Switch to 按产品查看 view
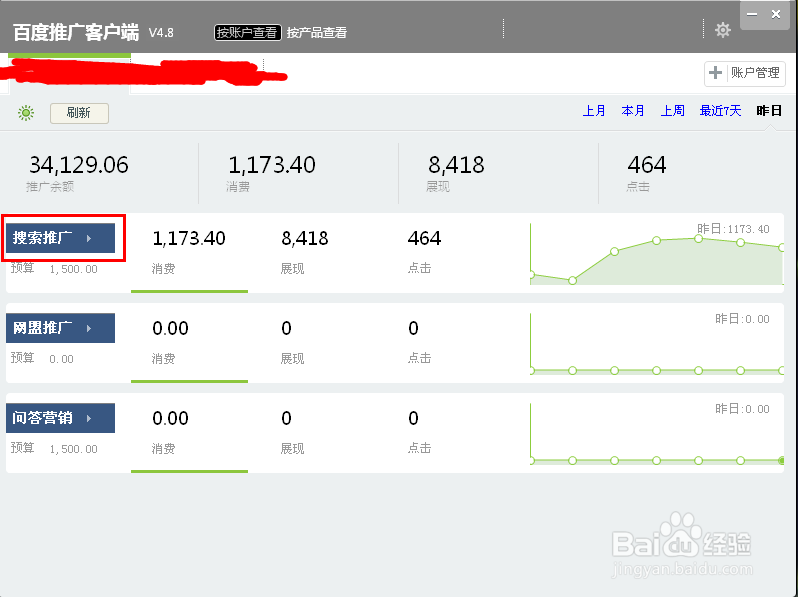This screenshot has width=798, height=597. point(317,33)
